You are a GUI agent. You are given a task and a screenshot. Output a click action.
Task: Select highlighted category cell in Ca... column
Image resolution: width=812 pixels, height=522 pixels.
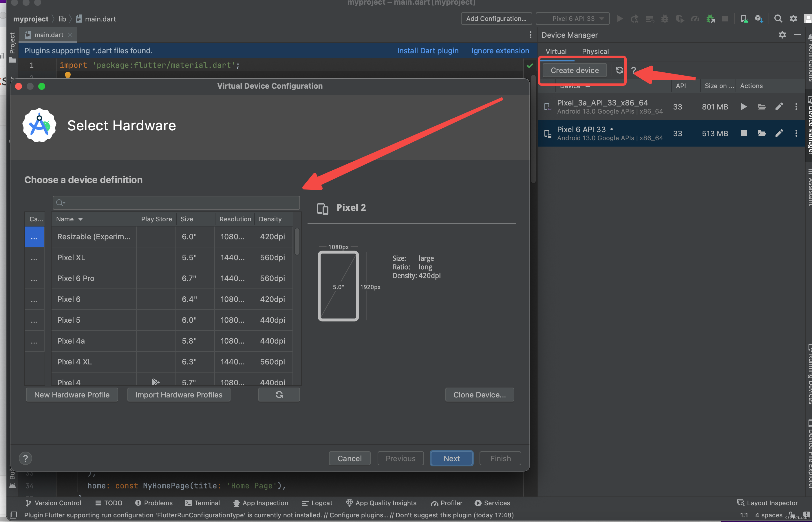[x=34, y=237]
